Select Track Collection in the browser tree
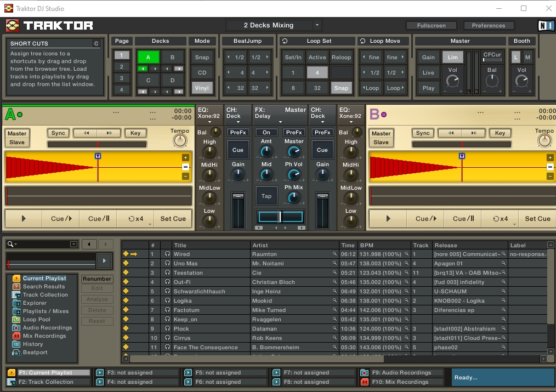This screenshot has width=556, height=392. tap(45, 294)
